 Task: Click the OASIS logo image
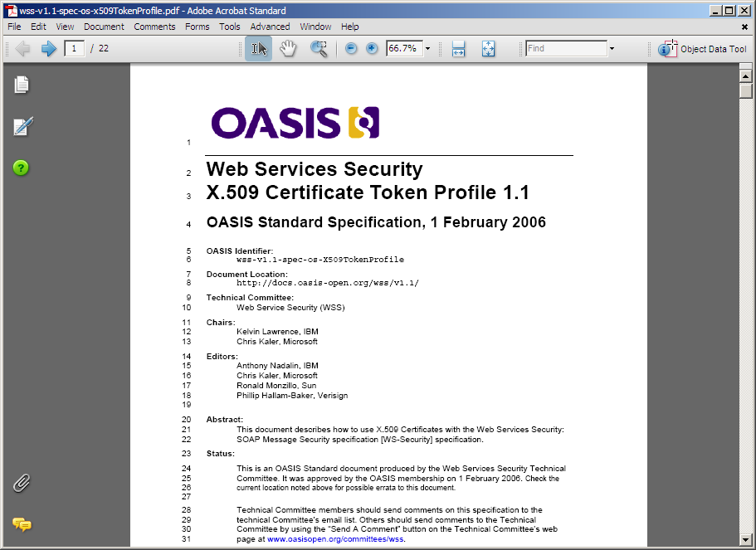pos(295,123)
